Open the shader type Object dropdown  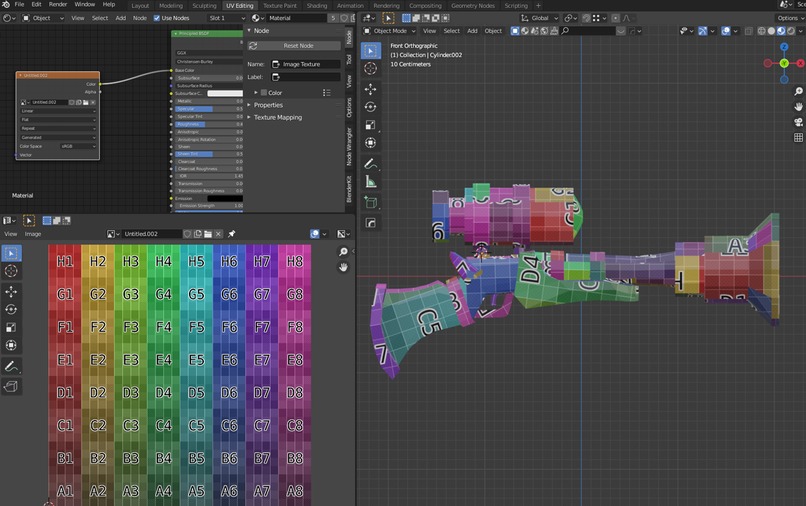click(43, 18)
